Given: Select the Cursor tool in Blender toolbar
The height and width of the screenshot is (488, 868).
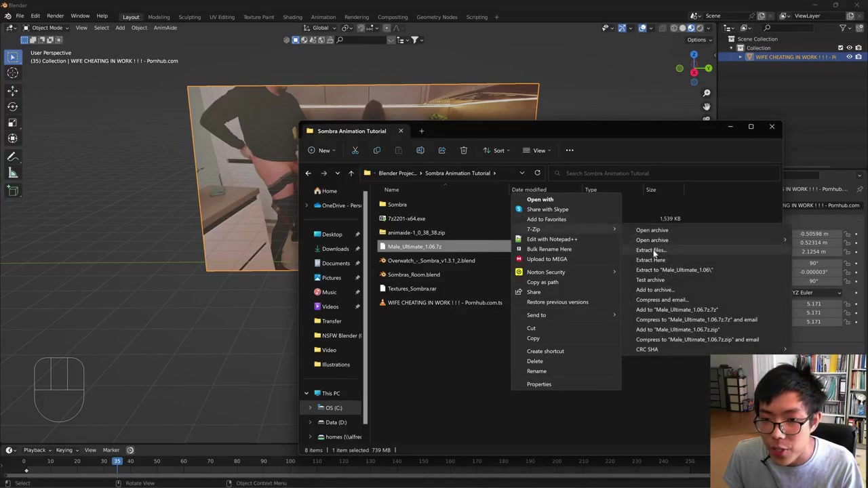Looking at the screenshot, I should point(12,73).
